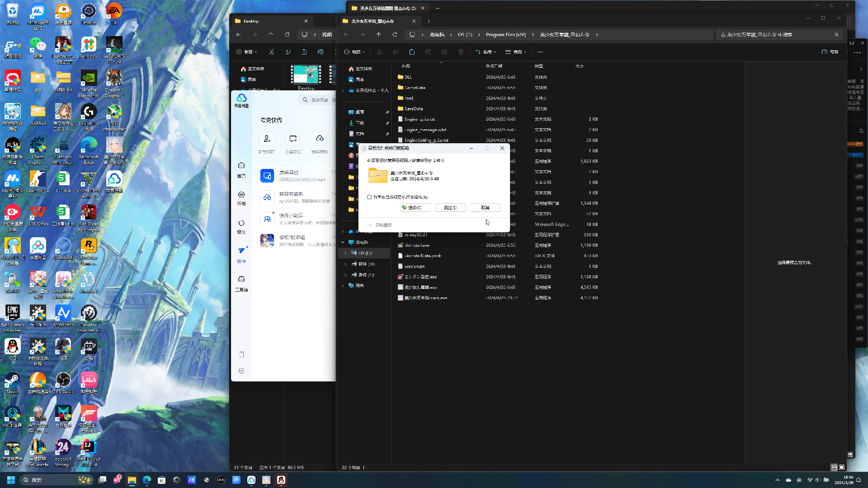Click the add-friend icon in Quark quick transfer
Viewport: 868px width, 488px height.
[x=267, y=139]
